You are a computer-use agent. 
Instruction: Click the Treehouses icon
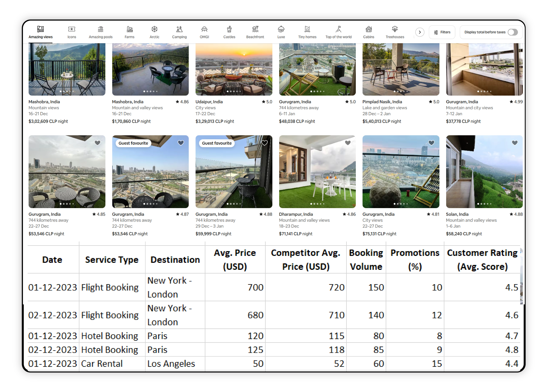click(x=395, y=29)
